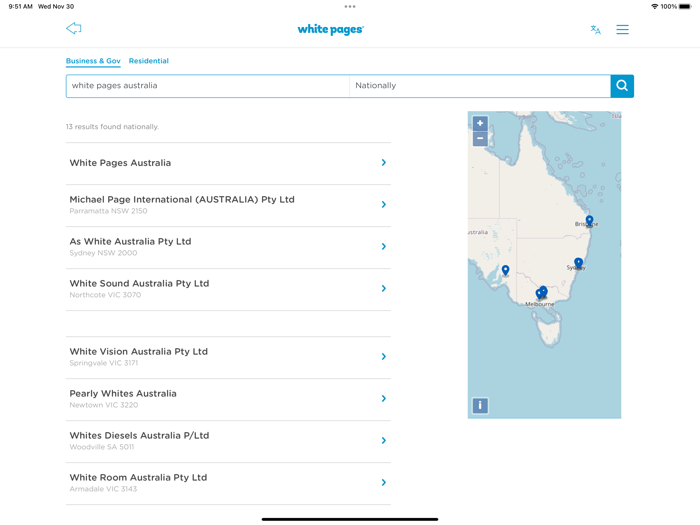
Task: Click the Springvale VIC 3171 address
Action: tap(104, 363)
